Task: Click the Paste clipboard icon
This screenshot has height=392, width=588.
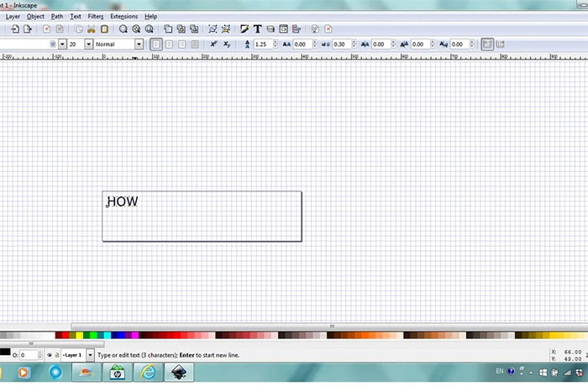Action: coord(104,29)
